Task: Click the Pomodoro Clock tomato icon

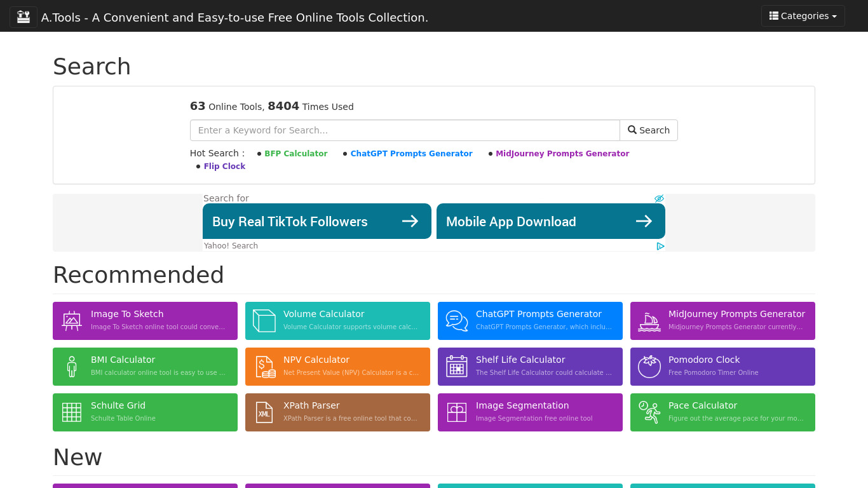Action: click(x=649, y=367)
